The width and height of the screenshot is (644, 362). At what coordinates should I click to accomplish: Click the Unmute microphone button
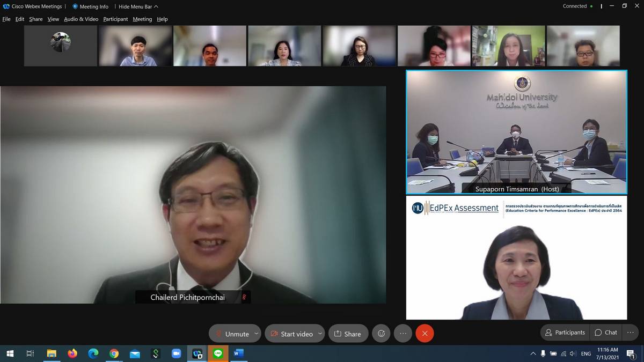click(x=232, y=334)
